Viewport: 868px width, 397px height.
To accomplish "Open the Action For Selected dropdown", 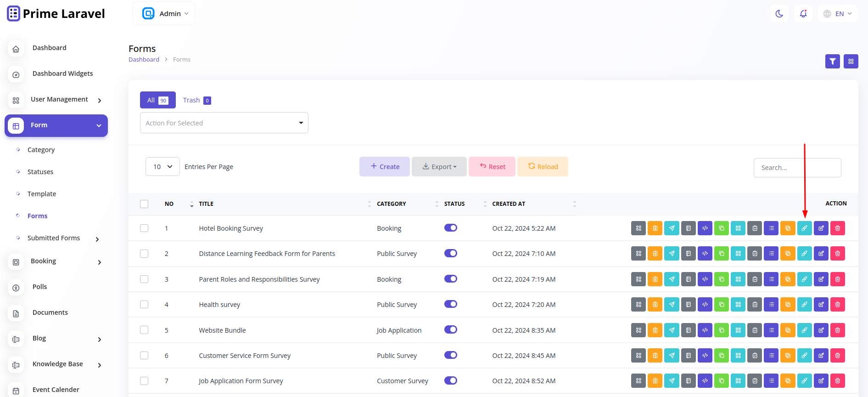I will click(224, 123).
